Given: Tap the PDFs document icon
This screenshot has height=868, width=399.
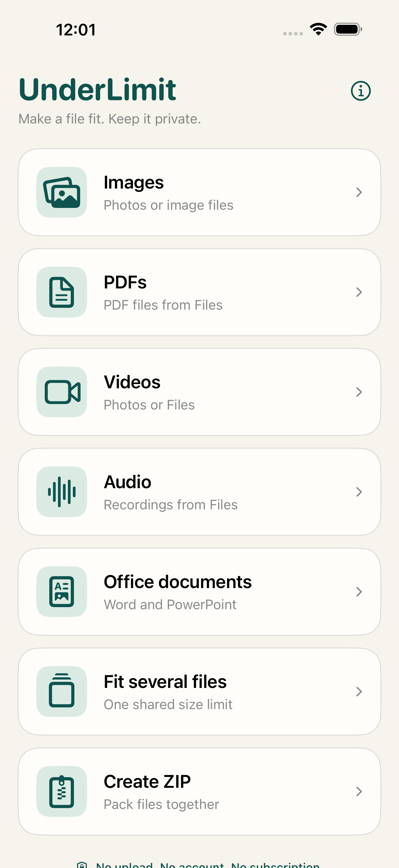Looking at the screenshot, I should pyautogui.click(x=62, y=292).
